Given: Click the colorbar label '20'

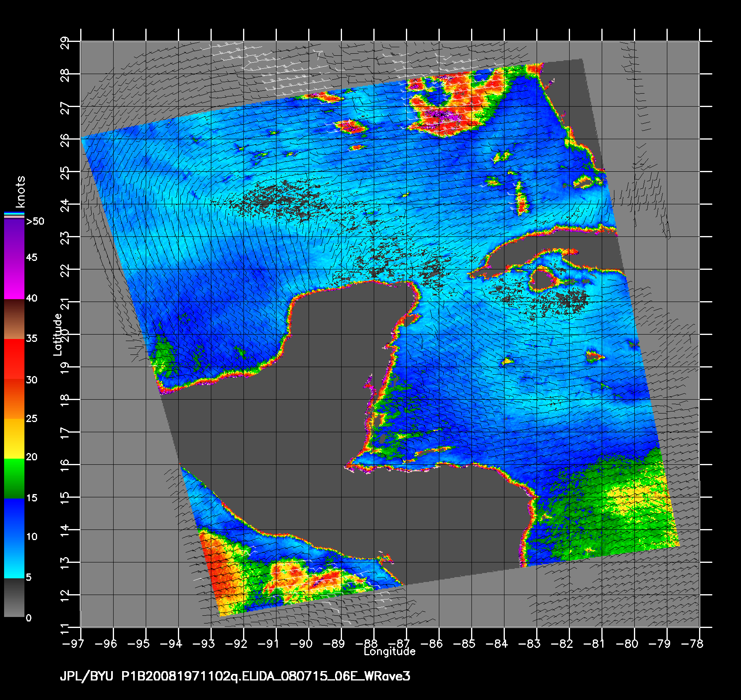Looking at the screenshot, I should (32, 457).
